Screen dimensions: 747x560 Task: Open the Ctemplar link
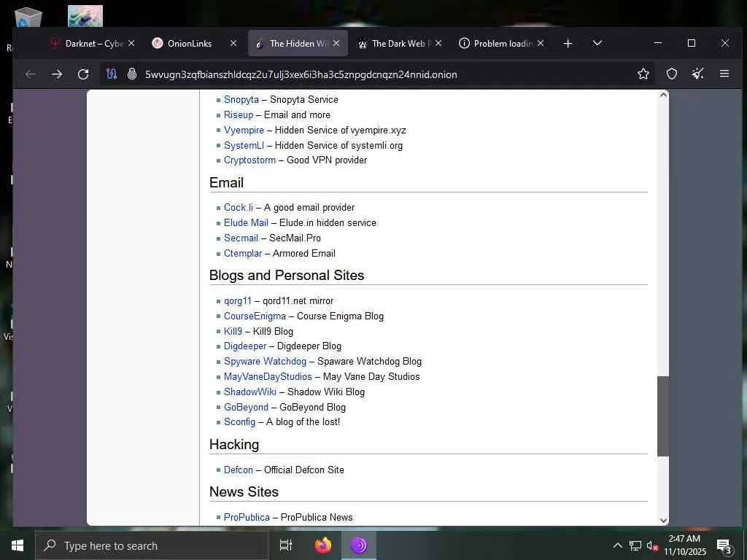point(242,253)
